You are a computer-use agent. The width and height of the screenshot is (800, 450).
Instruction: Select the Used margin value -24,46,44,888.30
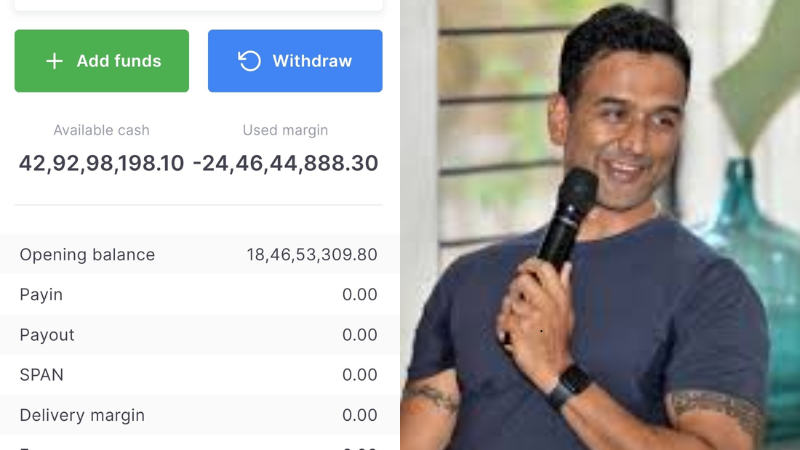285,163
